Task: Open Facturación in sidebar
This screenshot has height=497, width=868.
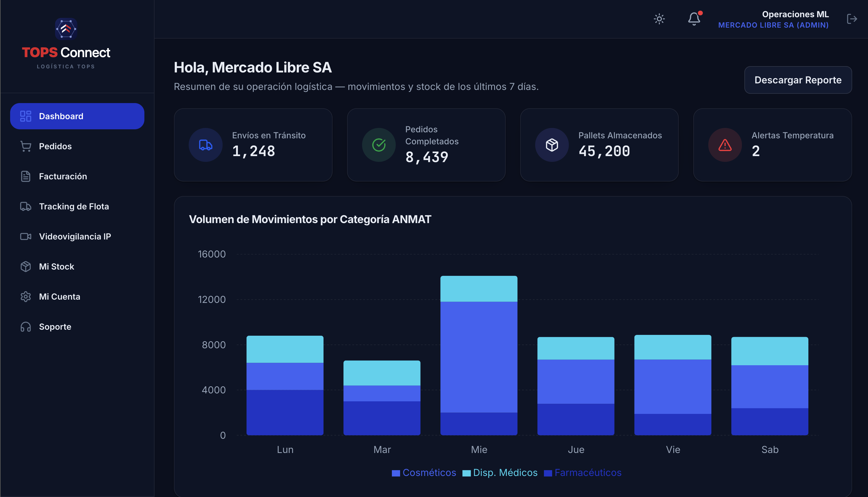Action: tap(77, 176)
